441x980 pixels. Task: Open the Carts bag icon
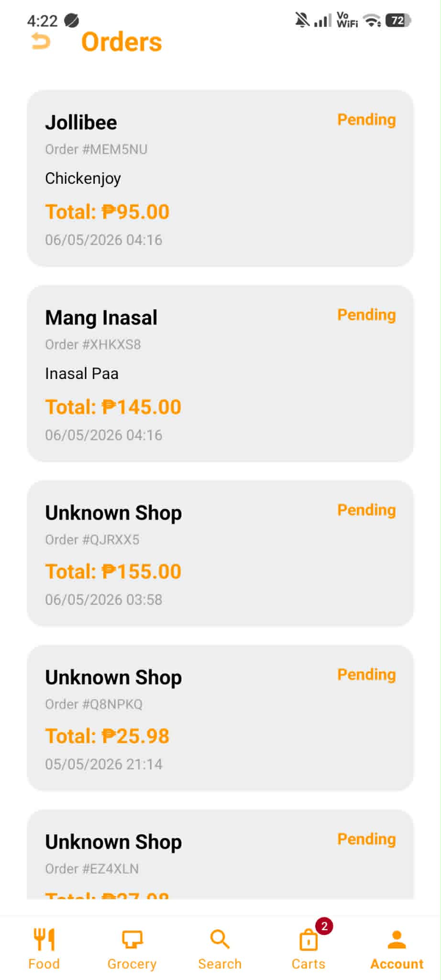[309, 940]
